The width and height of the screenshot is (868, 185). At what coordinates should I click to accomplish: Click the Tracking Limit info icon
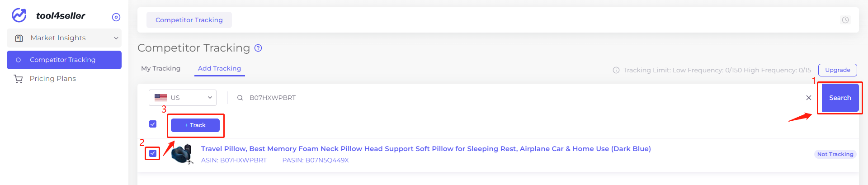pos(616,70)
